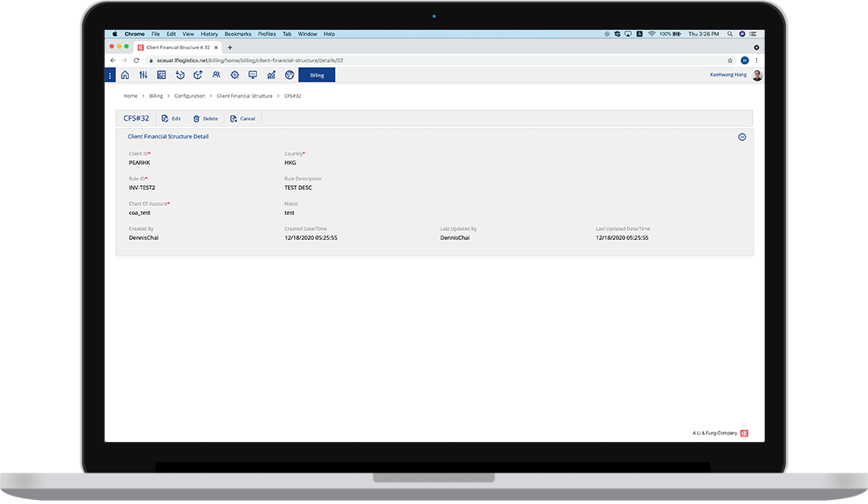Bookmark this page with the star icon
Viewport: 868px width, 504px height.
730,60
